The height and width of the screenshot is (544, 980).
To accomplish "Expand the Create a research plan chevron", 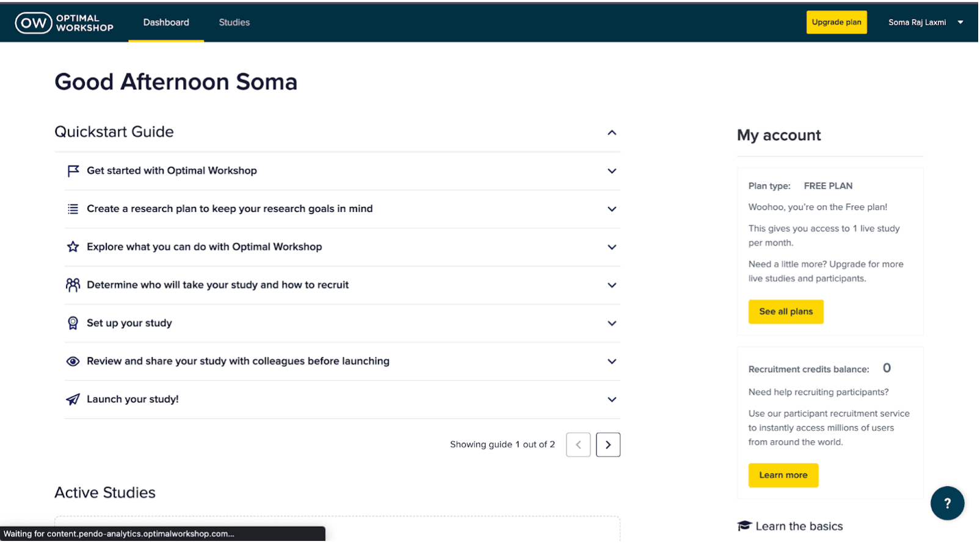I will (612, 209).
